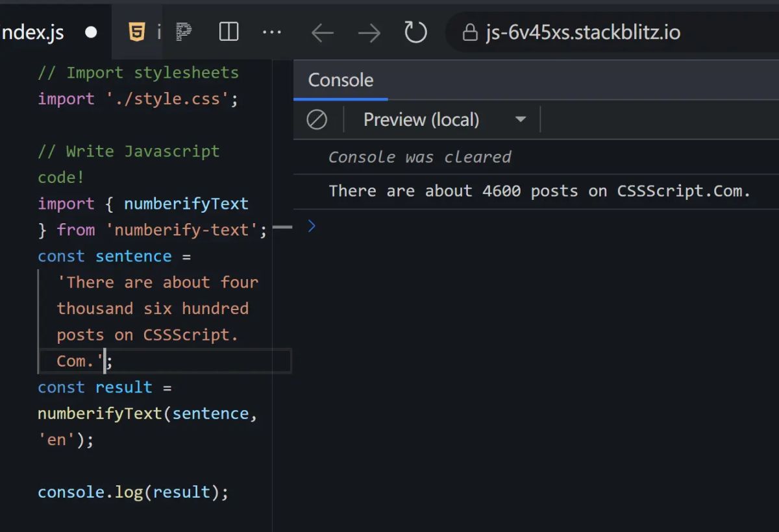The width and height of the screenshot is (779, 532).
Task: Switch to the index.js tab
Action: coord(32,31)
